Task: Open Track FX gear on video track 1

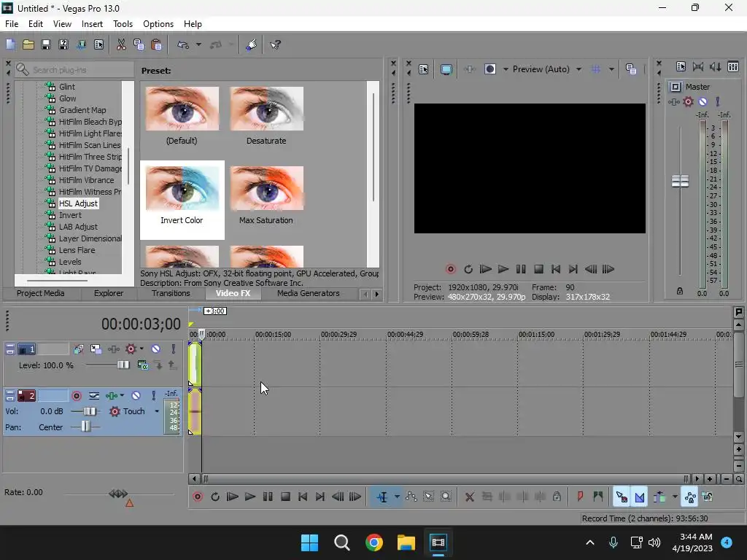Action: pos(131,349)
